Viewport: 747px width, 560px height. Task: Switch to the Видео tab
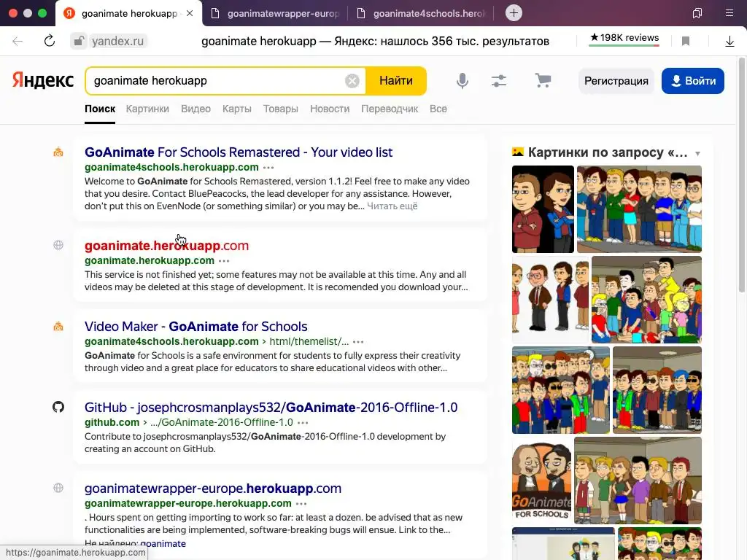tap(196, 109)
